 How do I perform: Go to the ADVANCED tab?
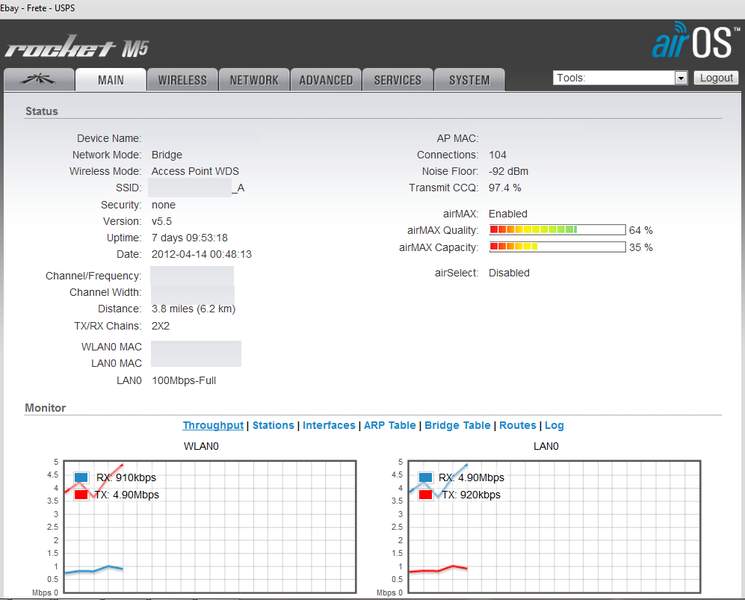(326, 80)
